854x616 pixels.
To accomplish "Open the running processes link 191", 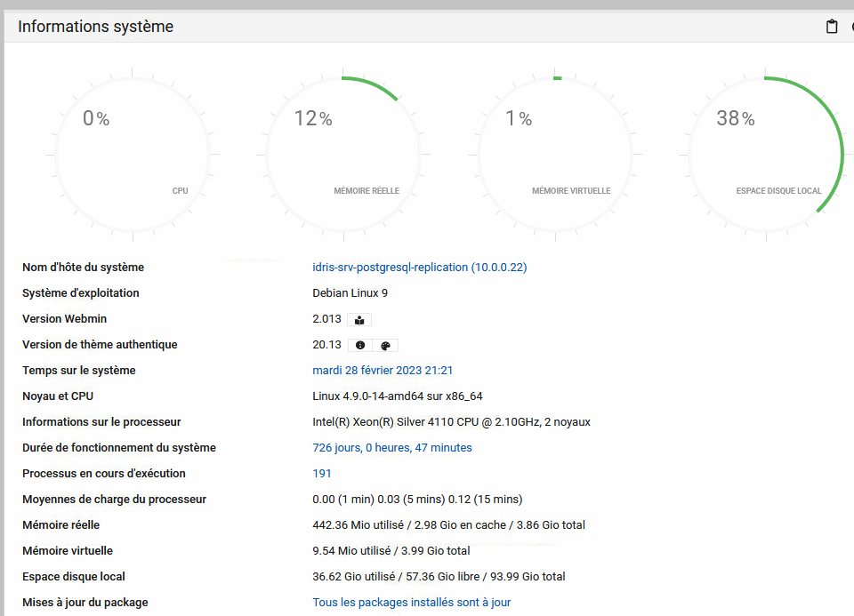I will click(322, 474).
